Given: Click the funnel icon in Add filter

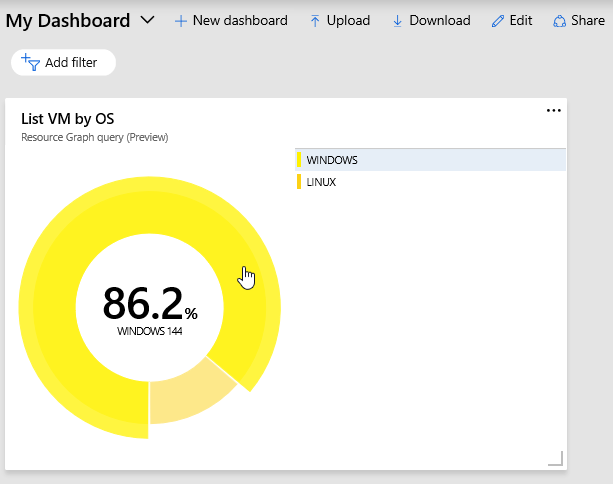Looking at the screenshot, I should coord(31,62).
